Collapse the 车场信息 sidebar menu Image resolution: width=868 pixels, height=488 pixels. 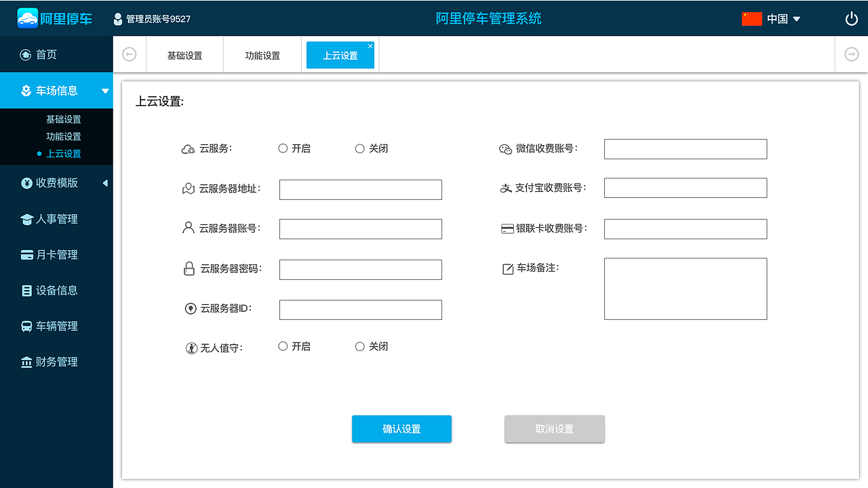coord(104,90)
